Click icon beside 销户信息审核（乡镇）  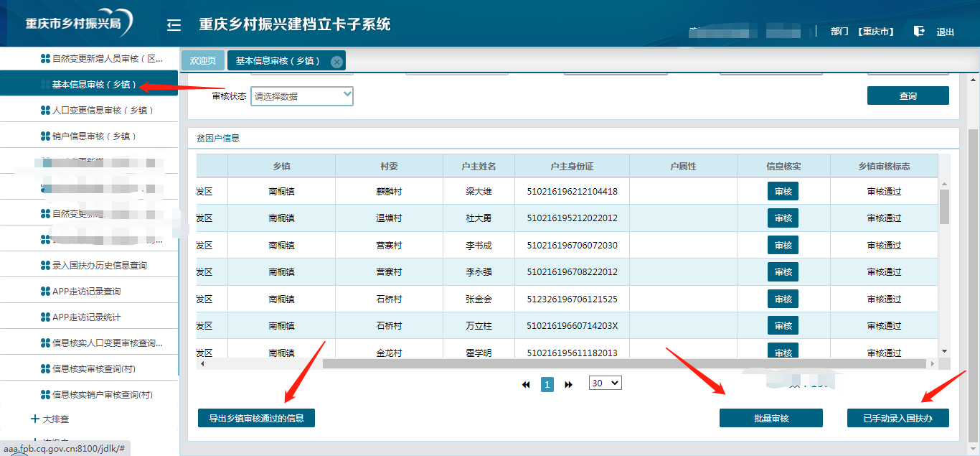point(46,136)
